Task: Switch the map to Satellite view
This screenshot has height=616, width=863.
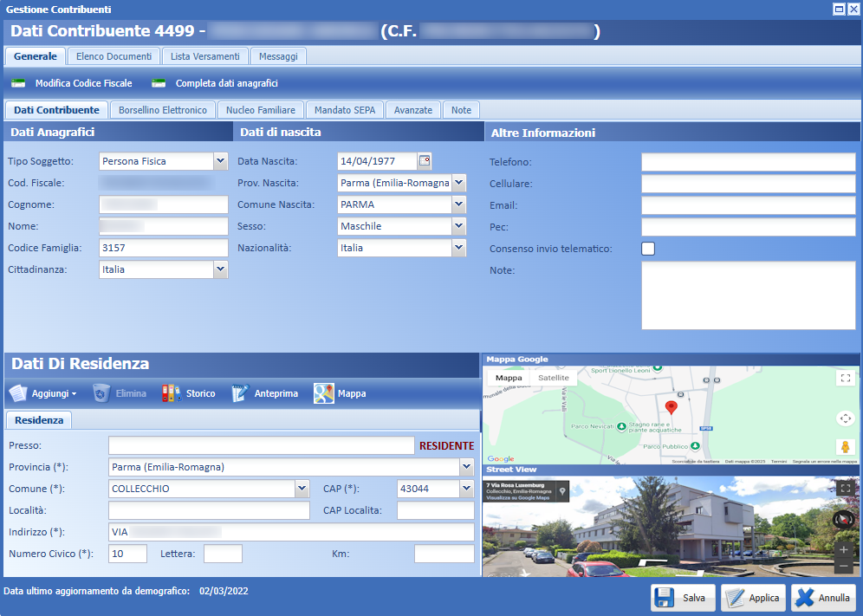Action: click(x=554, y=377)
